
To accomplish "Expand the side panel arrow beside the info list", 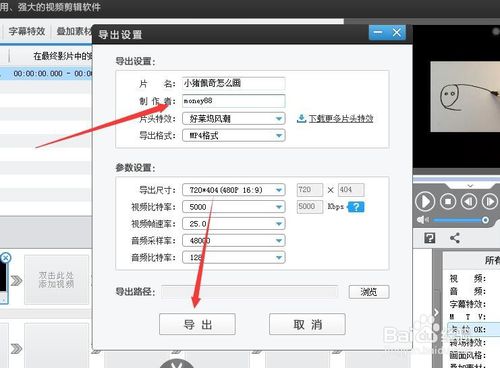I will (436, 312).
